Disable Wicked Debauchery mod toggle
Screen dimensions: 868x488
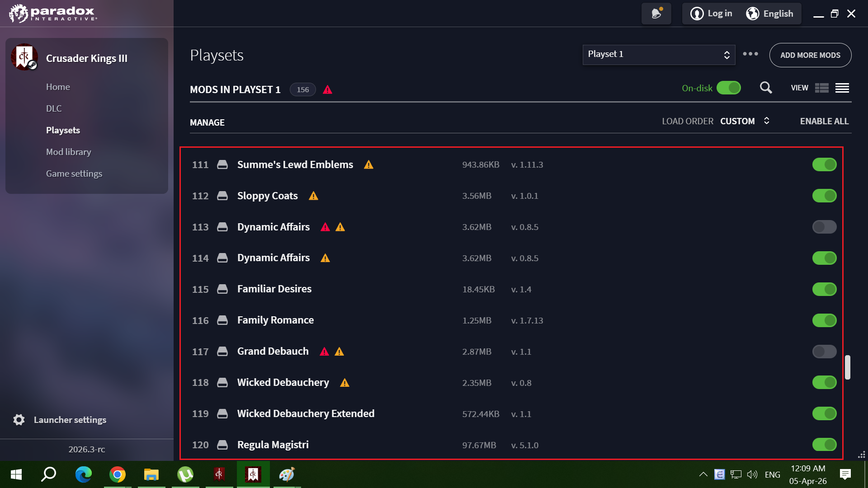coord(824,382)
